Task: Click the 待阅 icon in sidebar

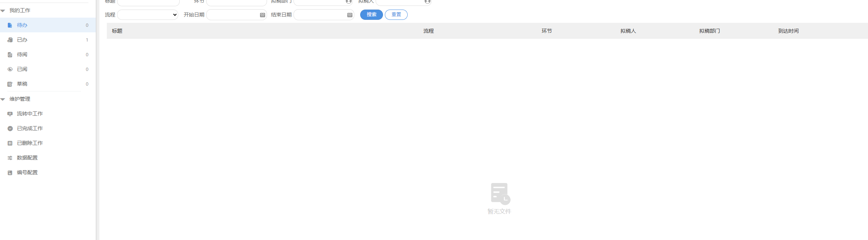Action: (10, 55)
